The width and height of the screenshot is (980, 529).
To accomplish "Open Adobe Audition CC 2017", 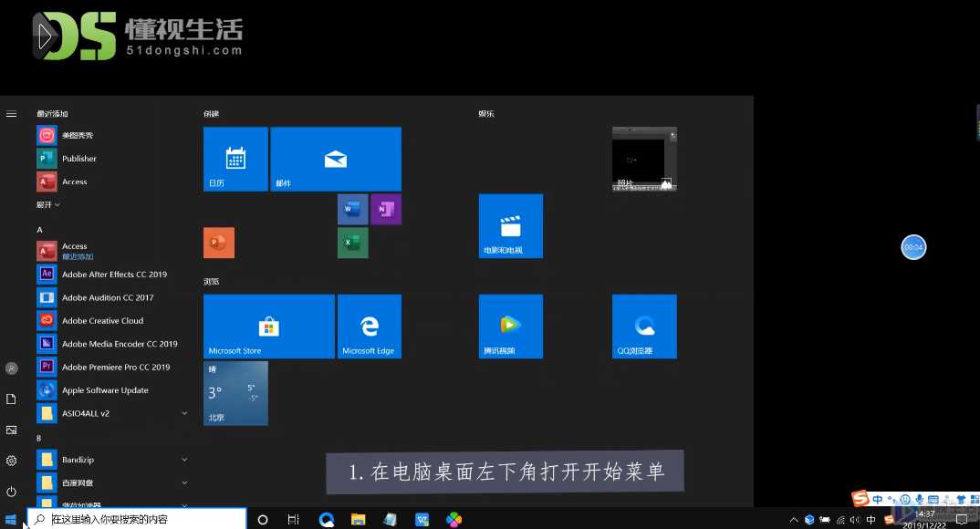I will click(x=109, y=297).
